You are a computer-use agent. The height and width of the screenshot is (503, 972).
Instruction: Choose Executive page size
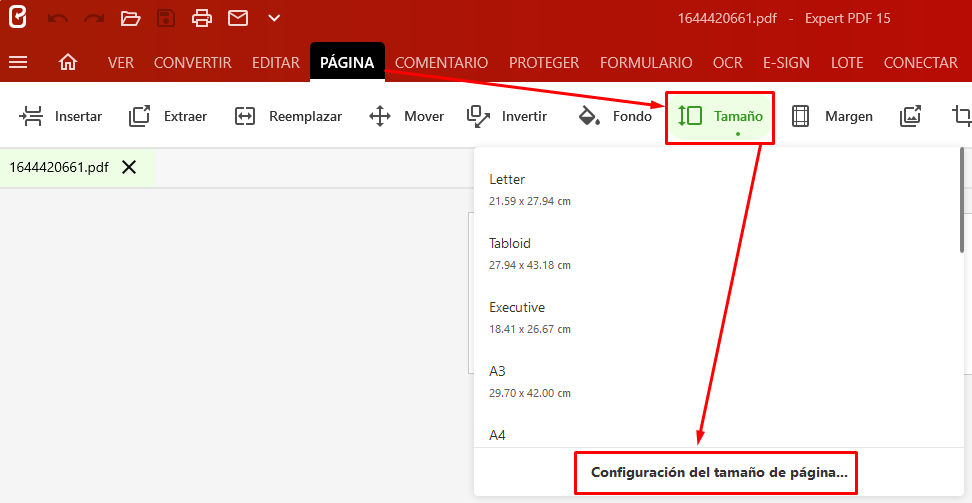click(716, 317)
